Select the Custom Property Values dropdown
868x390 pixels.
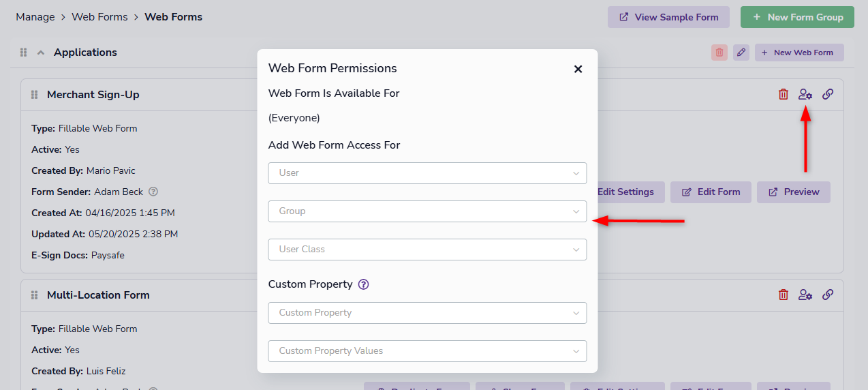click(427, 351)
